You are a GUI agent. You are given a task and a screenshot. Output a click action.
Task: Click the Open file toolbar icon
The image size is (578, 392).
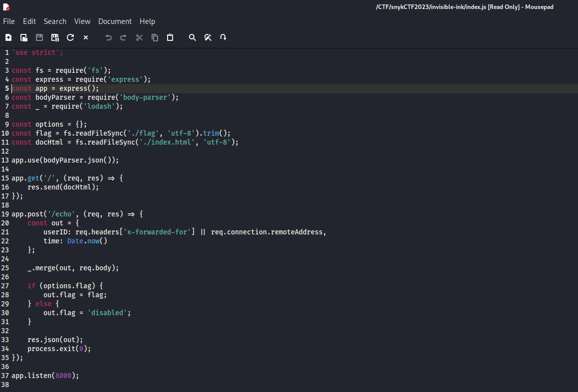pyautogui.click(x=24, y=37)
